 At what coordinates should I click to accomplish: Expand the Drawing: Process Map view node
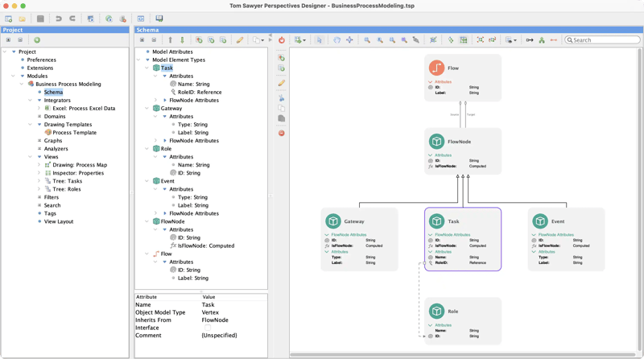39,165
